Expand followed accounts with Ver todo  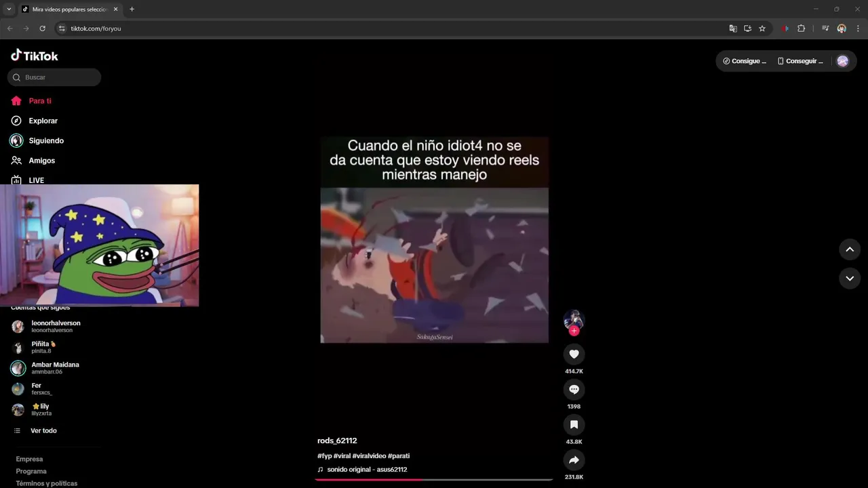tap(35, 430)
